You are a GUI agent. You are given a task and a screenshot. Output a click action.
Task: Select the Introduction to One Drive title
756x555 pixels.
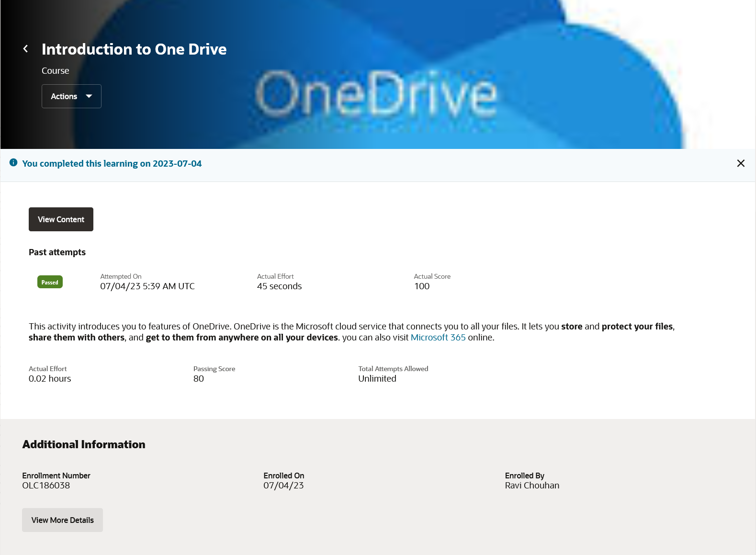tap(134, 49)
